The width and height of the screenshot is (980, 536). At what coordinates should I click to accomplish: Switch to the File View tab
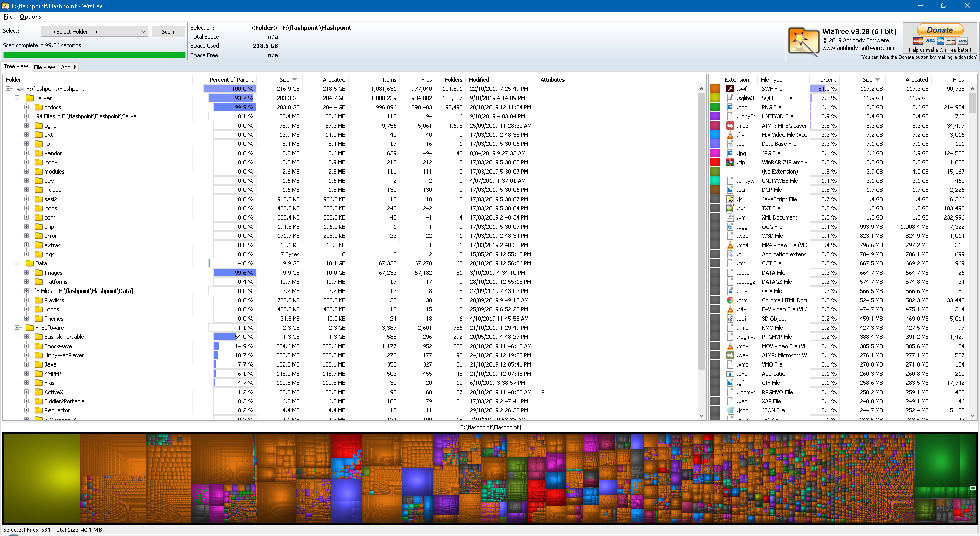[44, 67]
